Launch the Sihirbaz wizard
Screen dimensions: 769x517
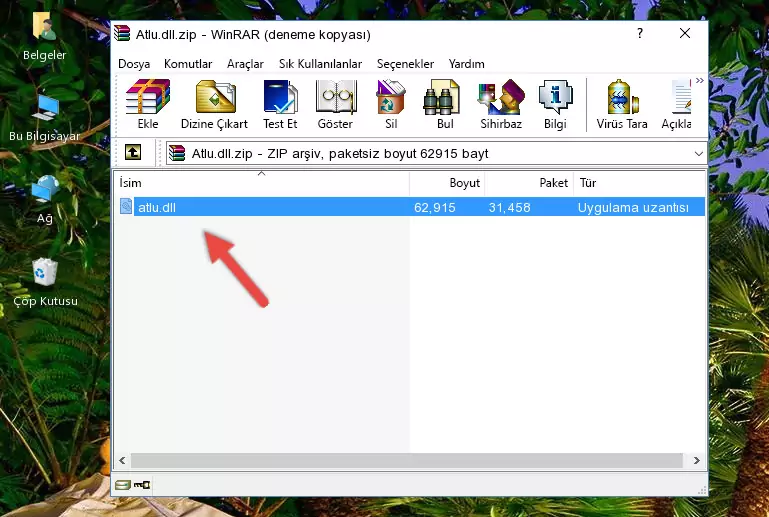[x=501, y=104]
